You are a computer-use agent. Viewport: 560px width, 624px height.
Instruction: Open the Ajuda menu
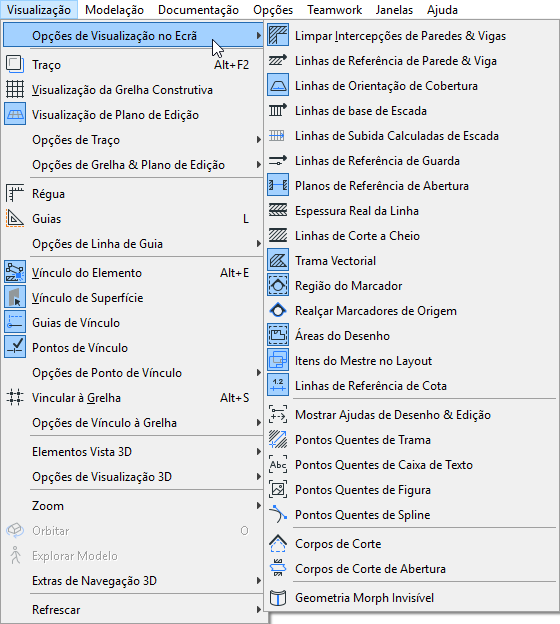[x=442, y=10]
